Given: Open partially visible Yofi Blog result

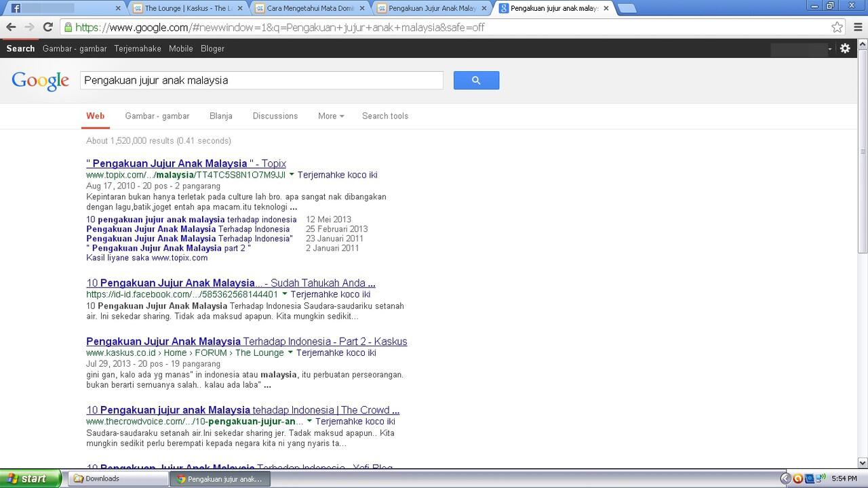Looking at the screenshot, I should tap(239, 466).
